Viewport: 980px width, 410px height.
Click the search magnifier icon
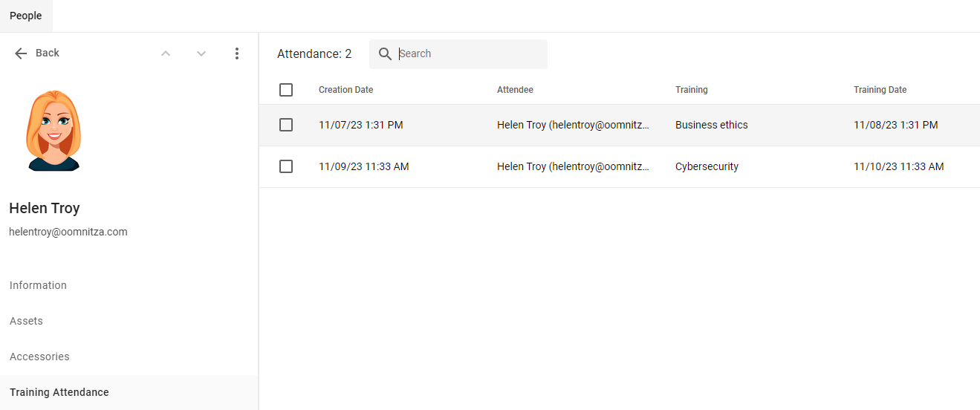[385, 53]
